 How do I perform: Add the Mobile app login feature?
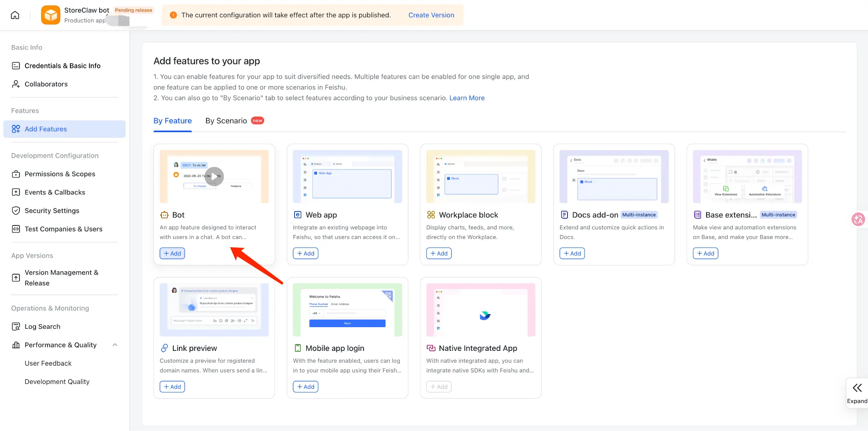[x=306, y=387]
